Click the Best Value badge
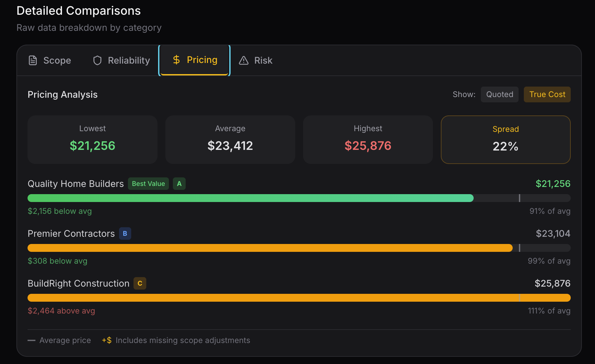Viewport: 595px width, 364px height. pyautogui.click(x=148, y=184)
